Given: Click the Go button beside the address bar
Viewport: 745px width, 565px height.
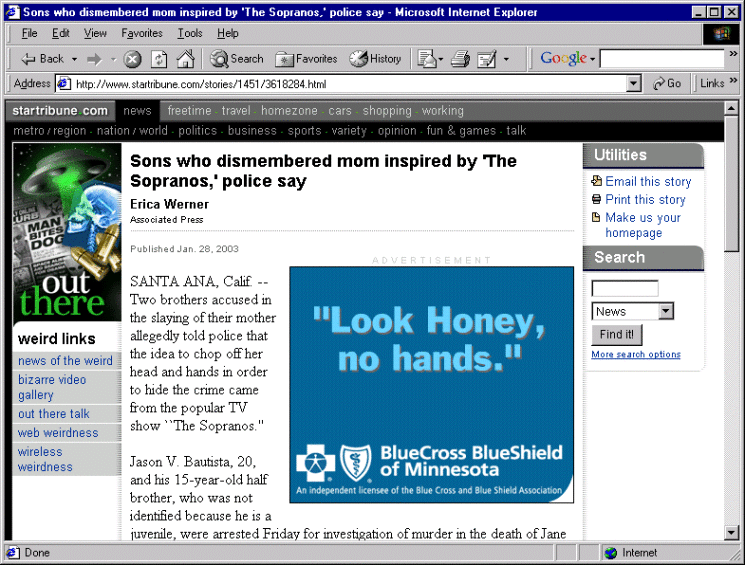Looking at the screenshot, I should click(667, 84).
